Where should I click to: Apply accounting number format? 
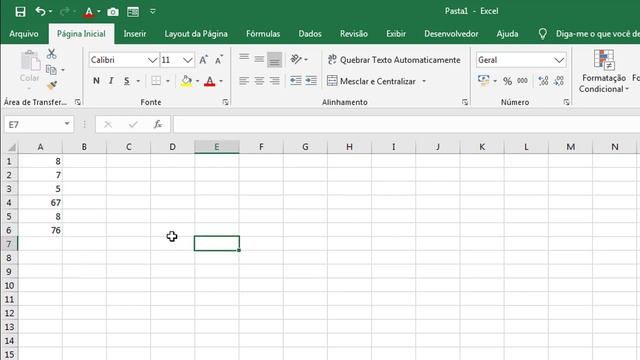pos(484,80)
